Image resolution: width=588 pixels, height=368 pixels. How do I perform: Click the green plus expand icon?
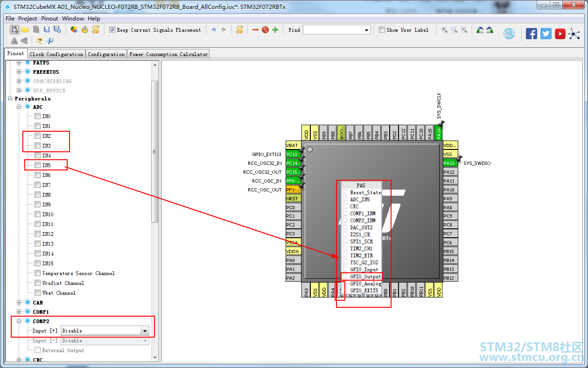pyautogui.click(x=275, y=30)
